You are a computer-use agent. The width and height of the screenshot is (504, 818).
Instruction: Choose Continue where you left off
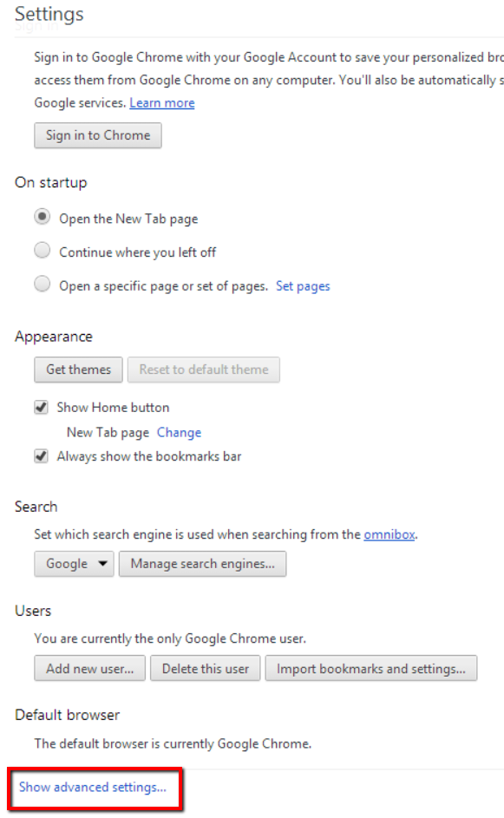(43, 251)
